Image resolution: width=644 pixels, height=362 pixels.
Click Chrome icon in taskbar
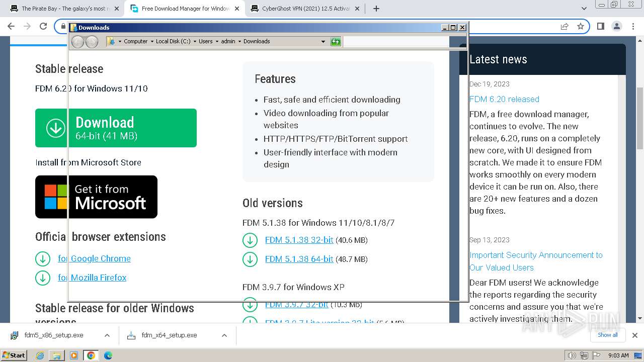pyautogui.click(x=91, y=355)
